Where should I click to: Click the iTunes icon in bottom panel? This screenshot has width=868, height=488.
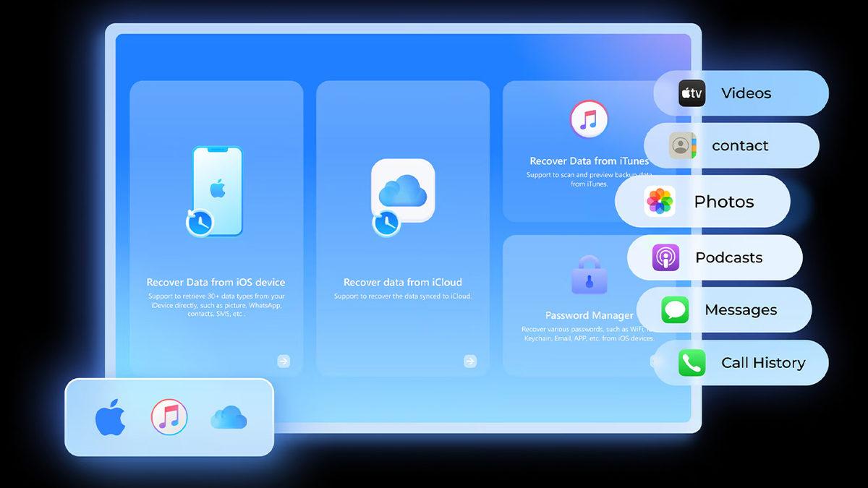(x=169, y=418)
